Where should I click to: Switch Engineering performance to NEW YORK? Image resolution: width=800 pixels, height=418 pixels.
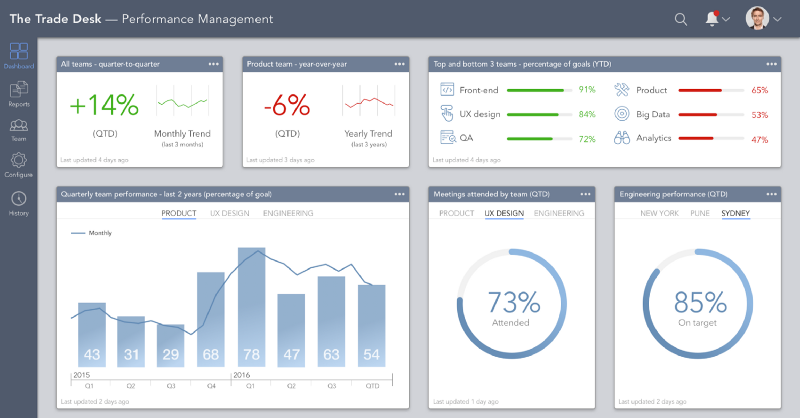tap(659, 213)
